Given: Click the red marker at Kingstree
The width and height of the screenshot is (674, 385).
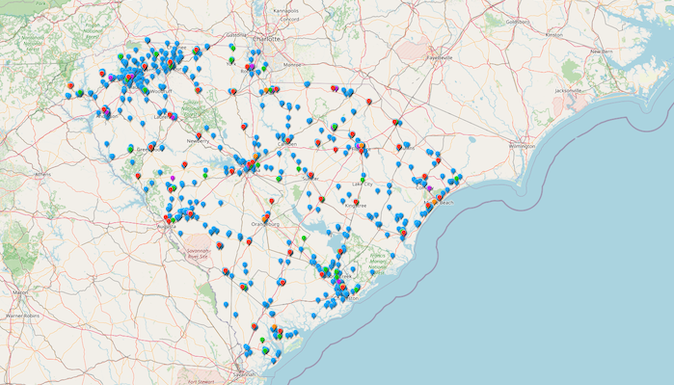Looking at the screenshot, I should click(x=356, y=202).
